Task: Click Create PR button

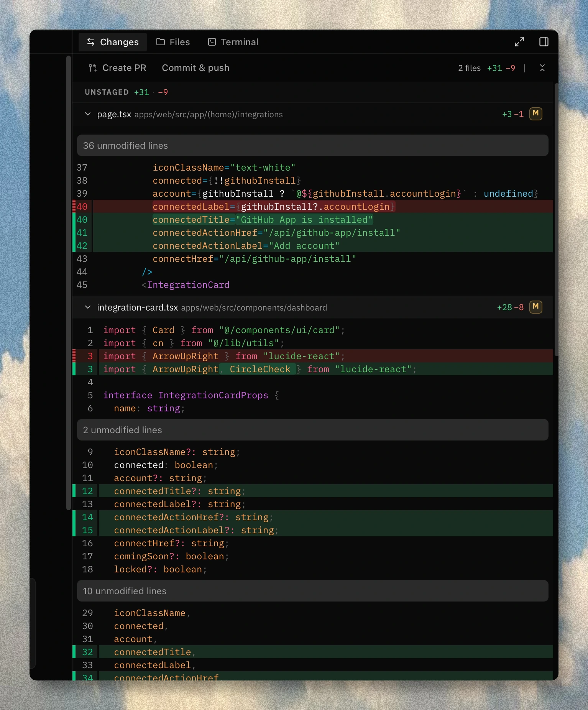Action: [117, 68]
